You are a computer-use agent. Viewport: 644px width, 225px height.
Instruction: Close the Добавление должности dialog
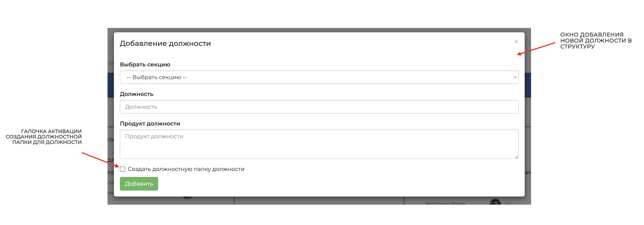[x=516, y=42]
